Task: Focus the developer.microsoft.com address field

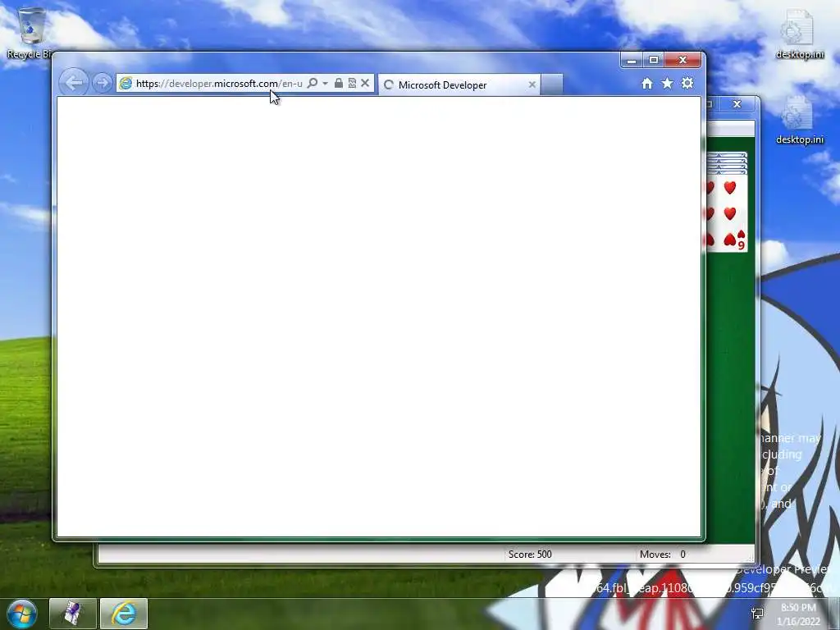Action: tap(219, 84)
